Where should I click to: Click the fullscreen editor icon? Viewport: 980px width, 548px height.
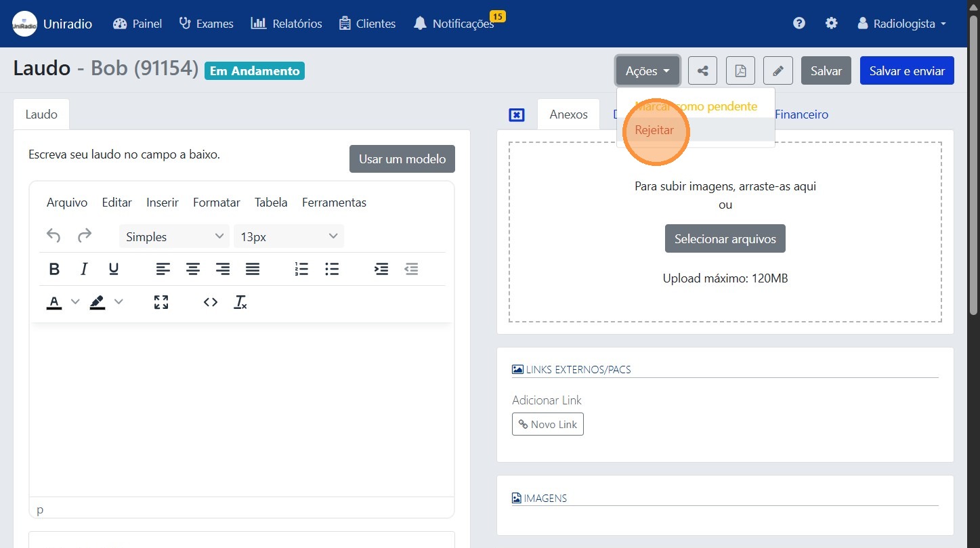tap(161, 302)
